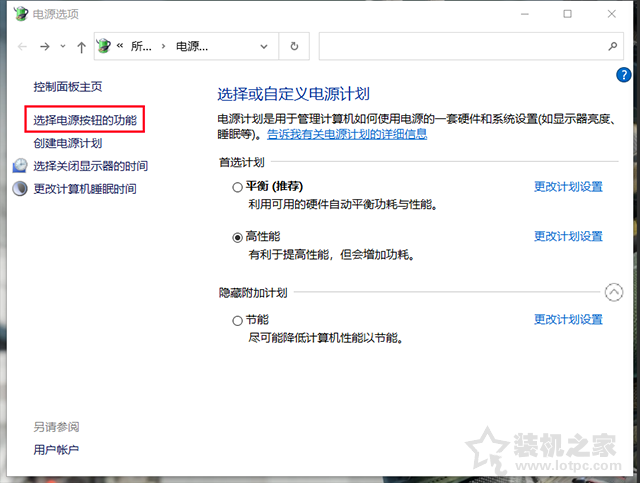
Task: Open 选择关闭显示器的时间 link
Action: pos(91,166)
